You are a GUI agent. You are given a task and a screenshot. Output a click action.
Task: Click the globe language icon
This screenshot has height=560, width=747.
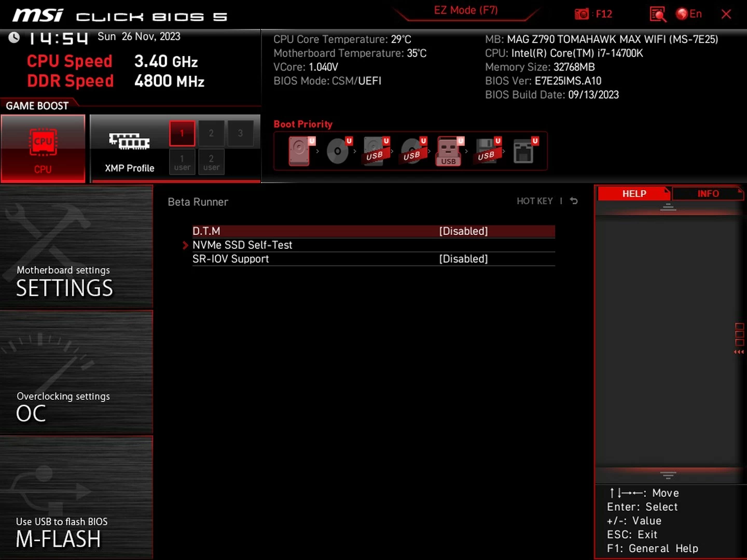(x=682, y=14)
